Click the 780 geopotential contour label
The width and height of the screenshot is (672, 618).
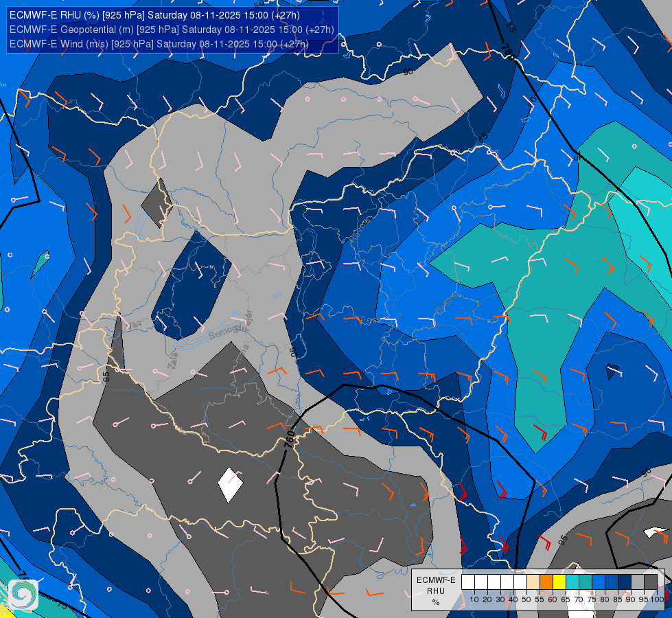point(508,52)
